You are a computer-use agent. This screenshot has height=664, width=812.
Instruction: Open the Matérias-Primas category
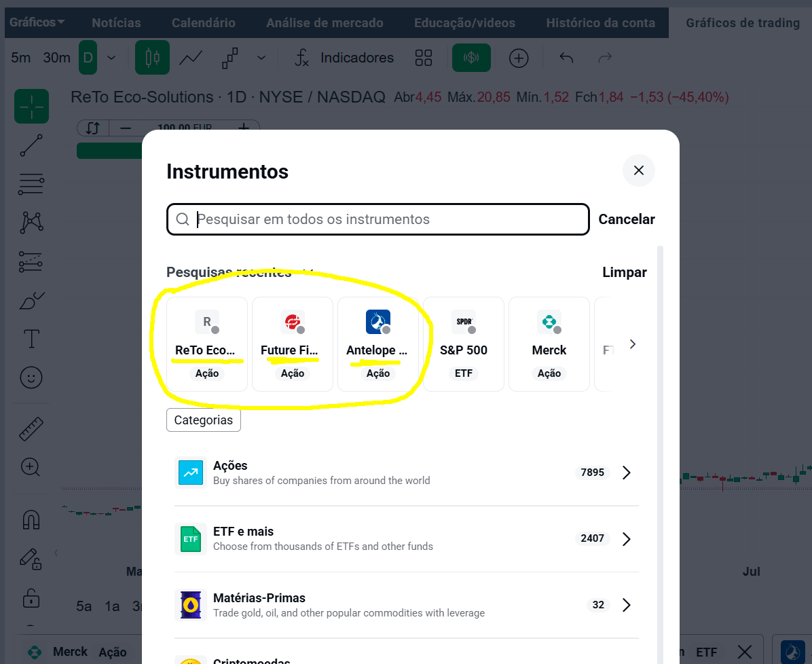[x=407, y=605]
